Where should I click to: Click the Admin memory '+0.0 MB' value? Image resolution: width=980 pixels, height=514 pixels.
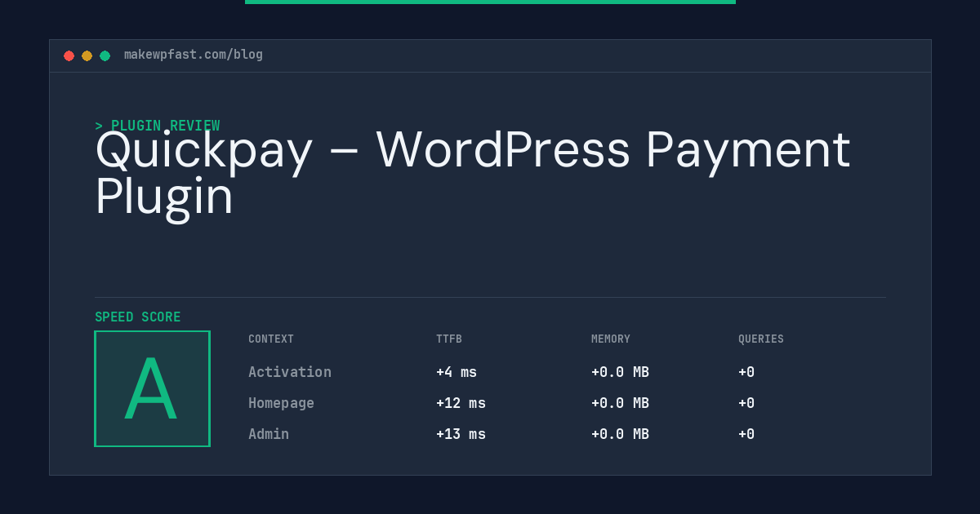coord(620,434)
